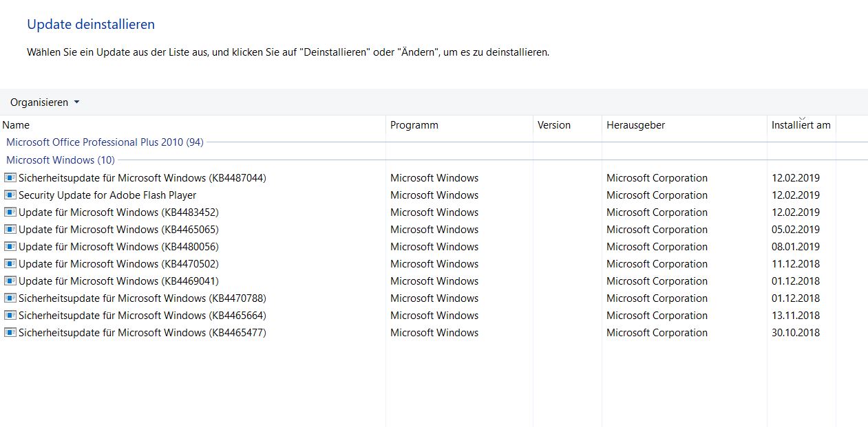This screenshot has width=868, height=427.
Task: Select Update für Microsoft Windows (KB4465065)
Action: coord(118,230)
